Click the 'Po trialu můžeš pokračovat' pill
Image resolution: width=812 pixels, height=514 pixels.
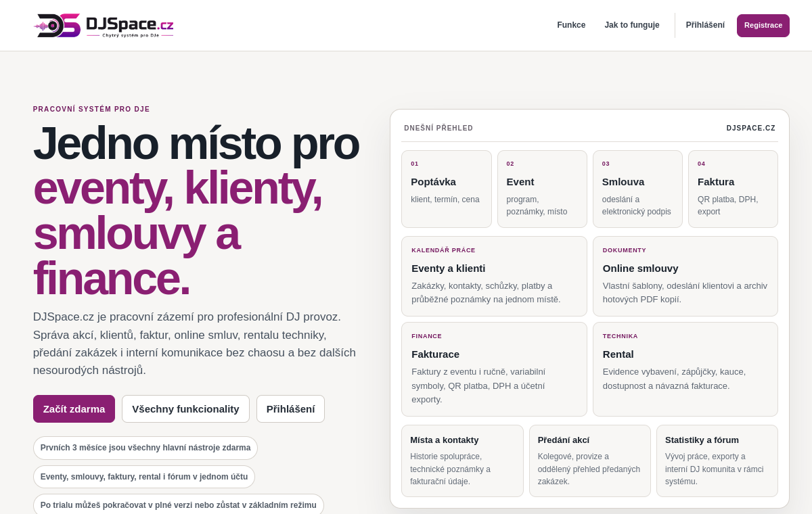click(x=179, y=505)
